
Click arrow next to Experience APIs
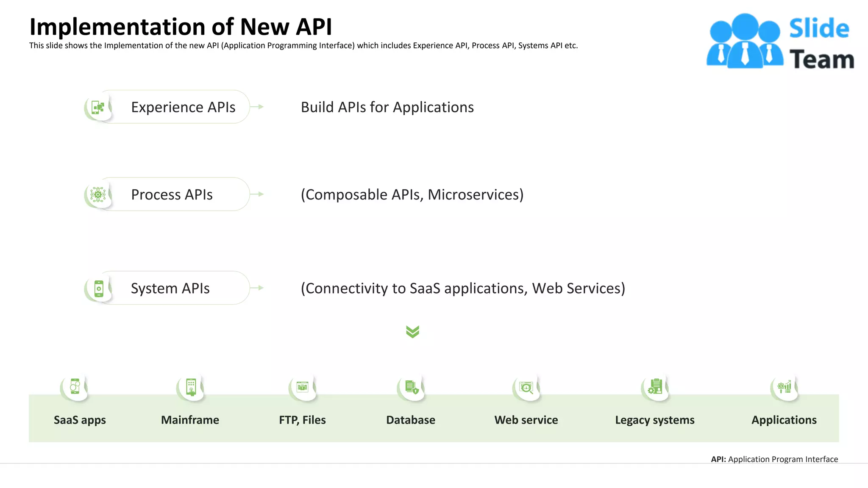(257, 107)
